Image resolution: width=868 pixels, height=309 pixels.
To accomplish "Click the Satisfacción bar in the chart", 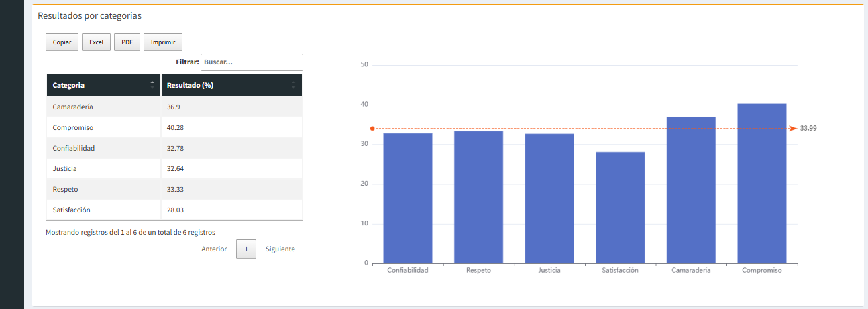I will coord(620,208).
